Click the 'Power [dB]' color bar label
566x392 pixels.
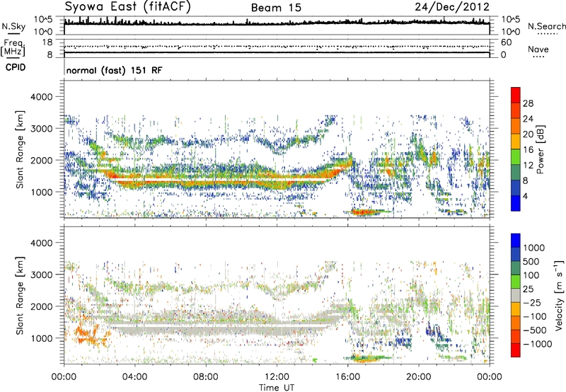[540, 149]
